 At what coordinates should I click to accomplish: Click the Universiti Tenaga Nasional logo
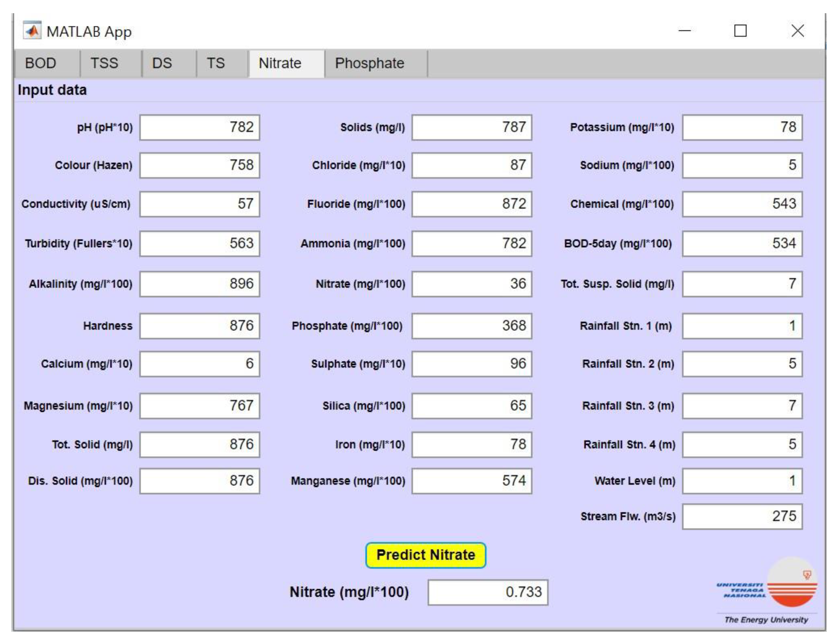tap(767, 590)
